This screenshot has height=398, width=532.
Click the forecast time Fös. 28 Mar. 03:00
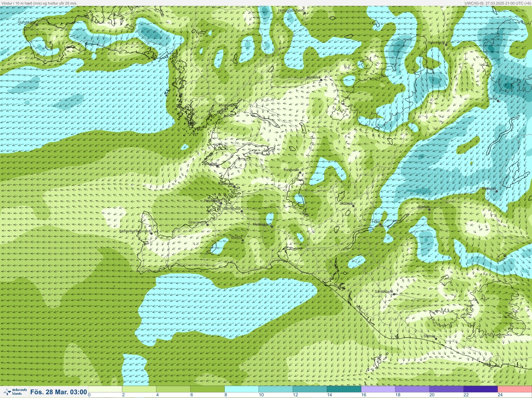(x=59, y=392)
